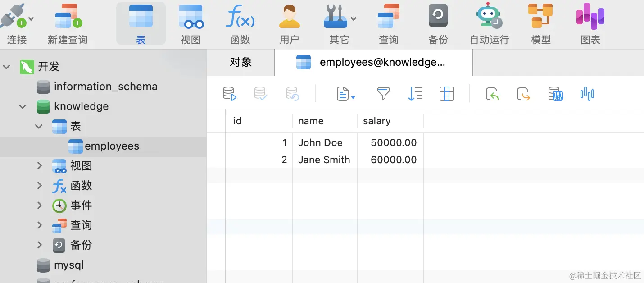644x283 pixels.
Task: Select the 表 folder label in tree
Action: point(76,126)
